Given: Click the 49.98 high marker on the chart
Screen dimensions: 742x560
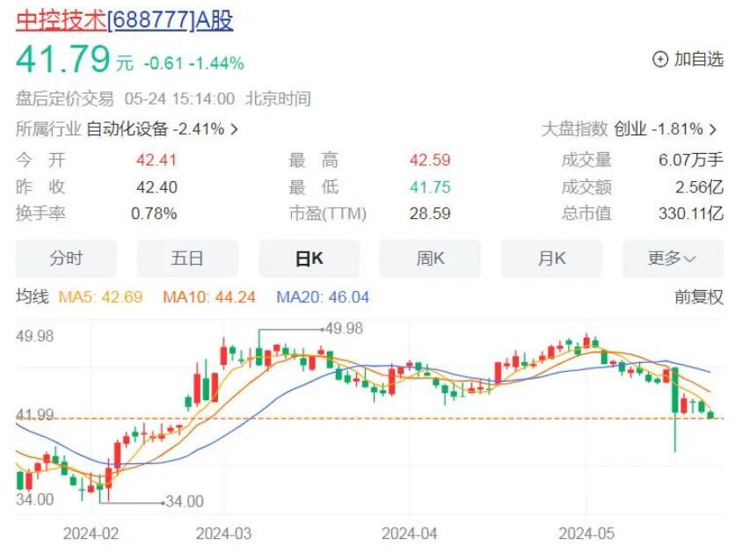Looking at the screenshot, I should 344,328.
